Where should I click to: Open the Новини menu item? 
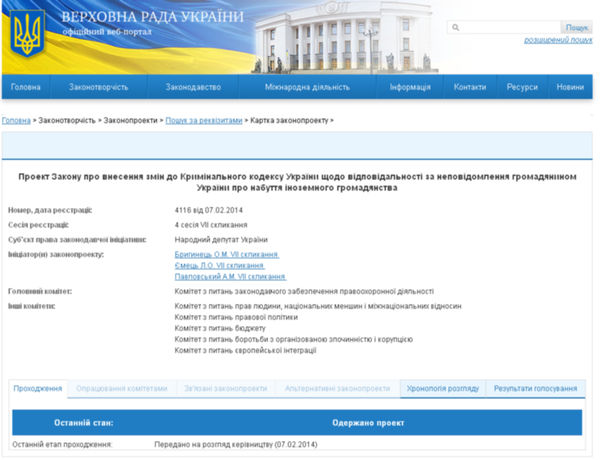point(570,87)
